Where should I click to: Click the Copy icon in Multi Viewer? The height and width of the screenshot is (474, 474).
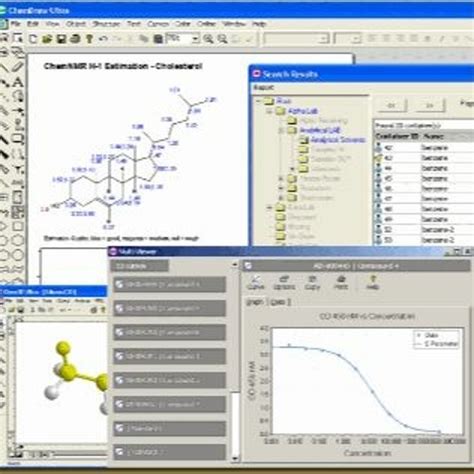pyautogui.click(x=312, y=282)
